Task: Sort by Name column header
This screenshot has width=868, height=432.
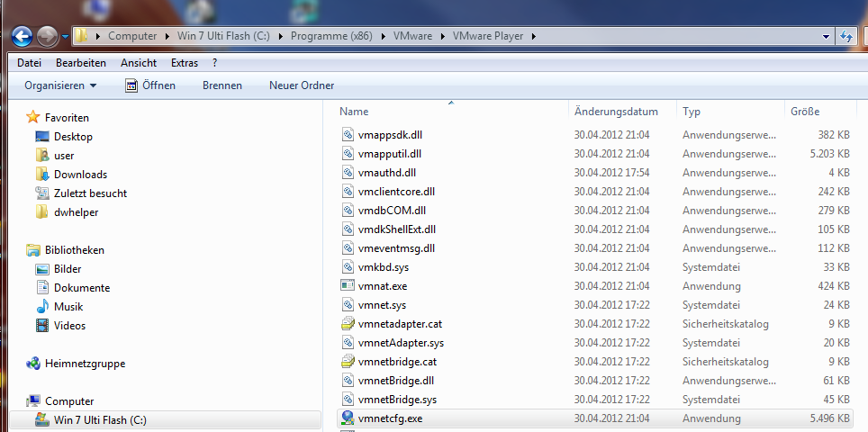Action: [354, 112]
